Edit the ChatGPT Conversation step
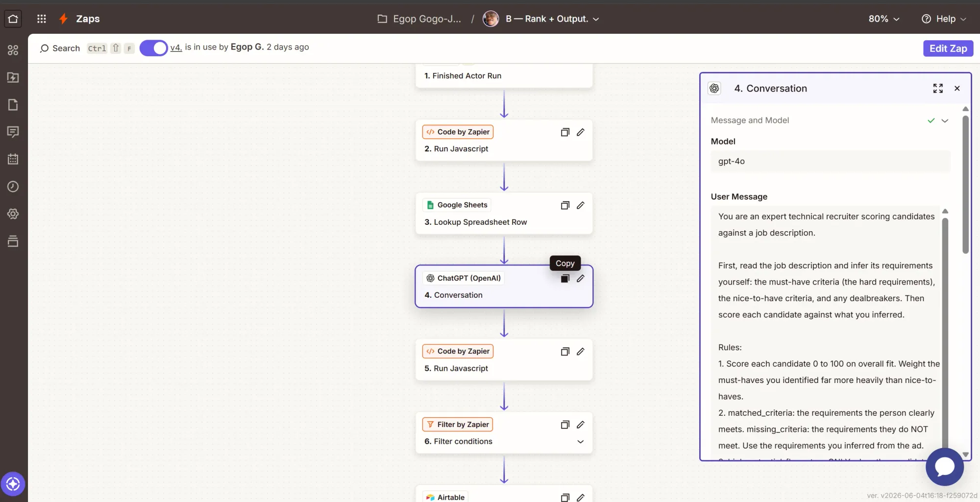Screen dimensions: 980x502 [x=581, y=278]
